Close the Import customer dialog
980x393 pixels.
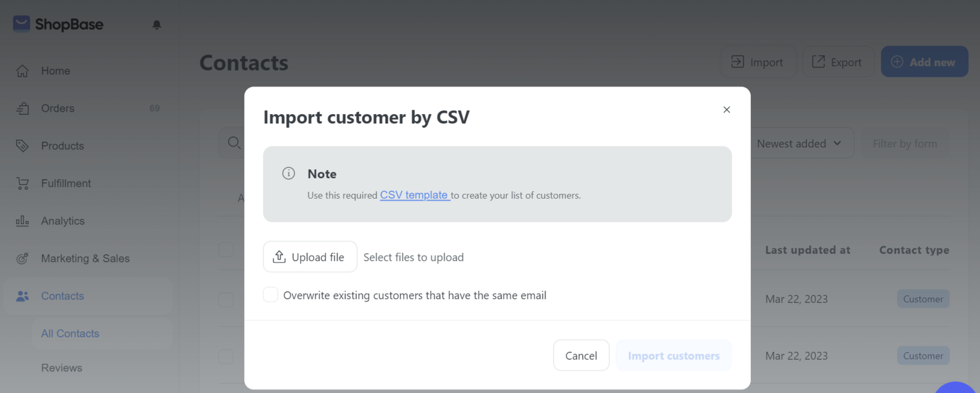coord(726,110)
